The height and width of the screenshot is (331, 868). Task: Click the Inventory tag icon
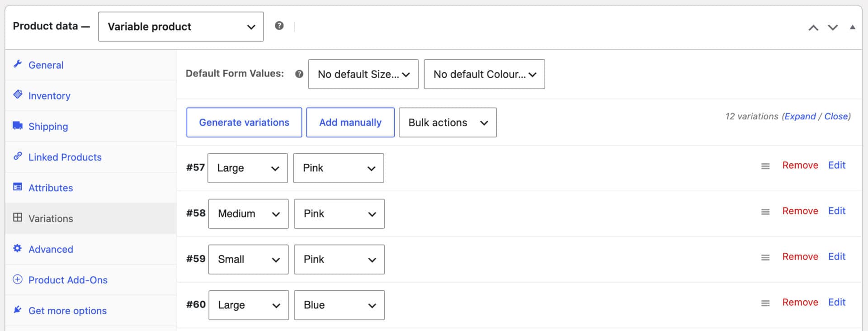18,94
